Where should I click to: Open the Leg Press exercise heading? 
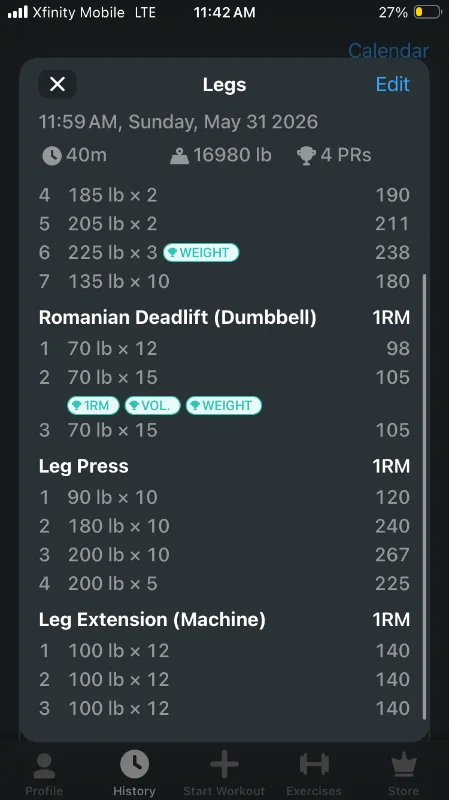(x=84, y=466)
